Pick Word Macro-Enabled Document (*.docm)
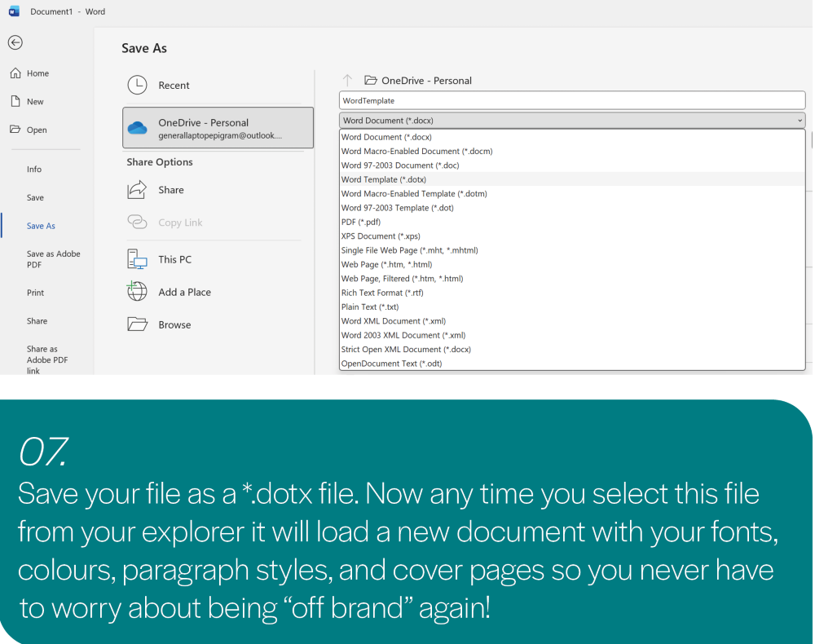815x644 pixels. pos(572,151)
